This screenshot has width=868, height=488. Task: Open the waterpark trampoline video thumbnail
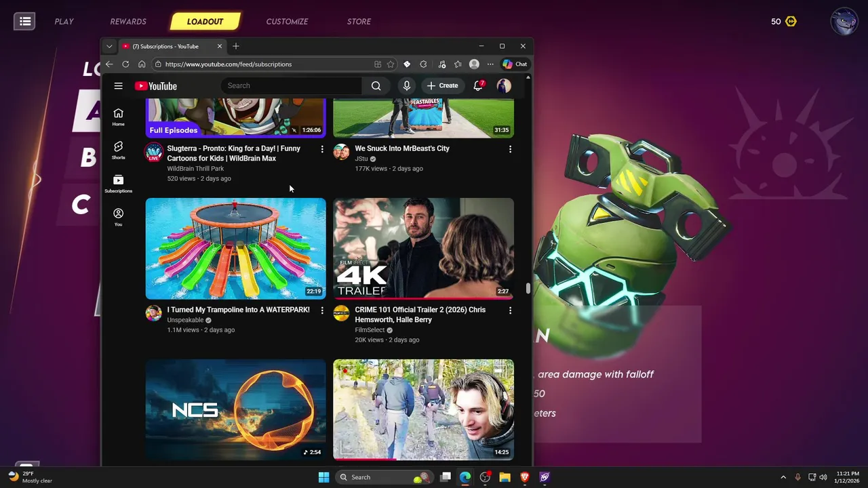tap(235, 248)
